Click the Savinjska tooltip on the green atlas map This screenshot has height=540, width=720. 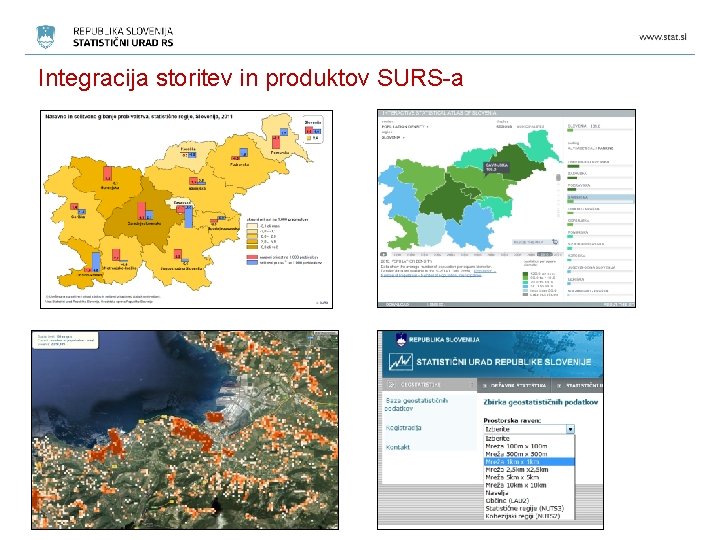coord(497,167)
